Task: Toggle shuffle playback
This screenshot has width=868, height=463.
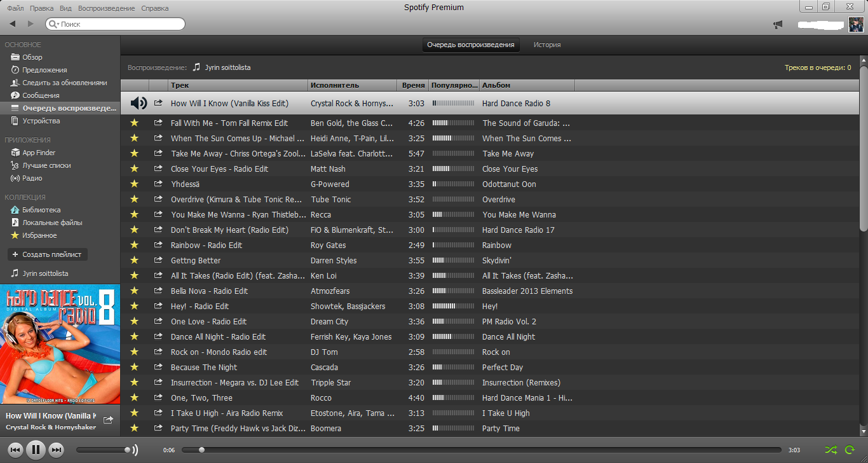Action: (831, 450)
